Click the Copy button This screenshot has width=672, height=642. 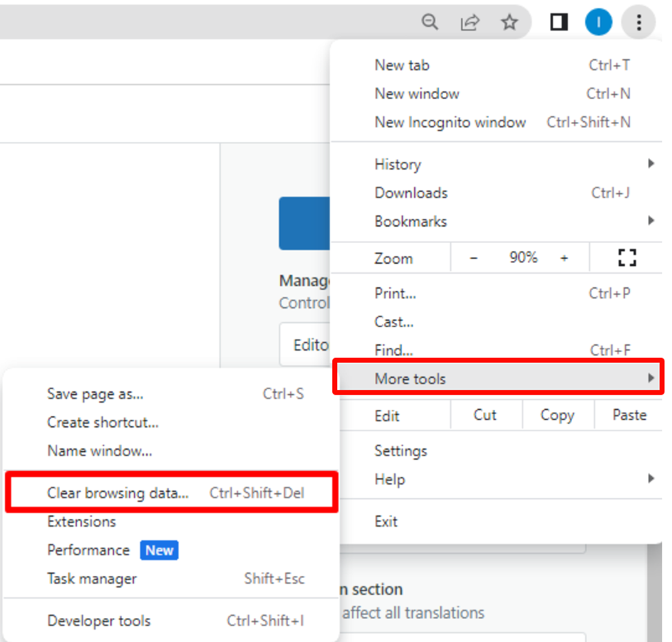(x=557, y=415)
